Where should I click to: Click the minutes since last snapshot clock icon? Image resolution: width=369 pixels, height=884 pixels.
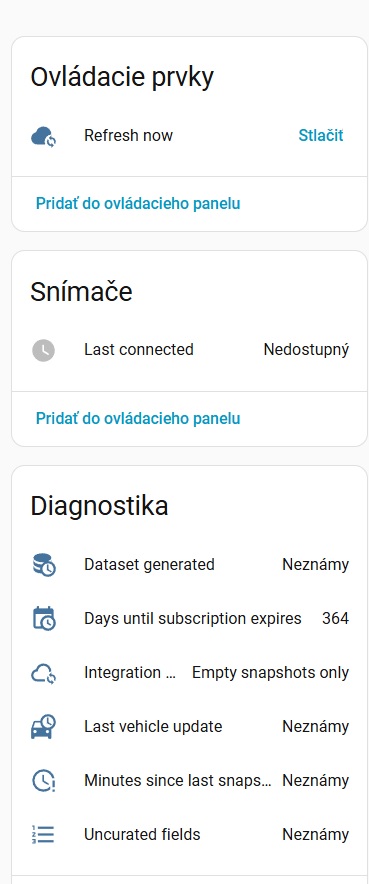43,781
